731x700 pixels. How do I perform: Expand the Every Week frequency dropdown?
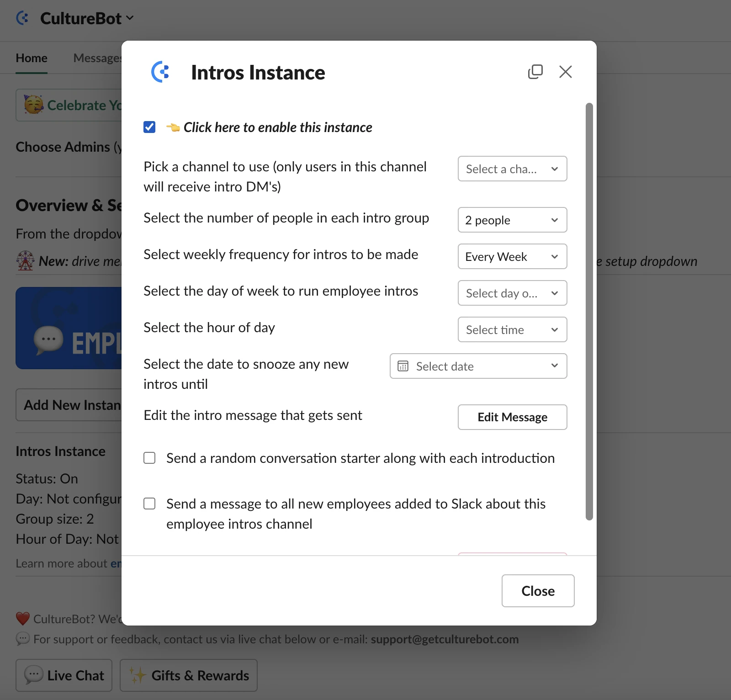(x=512, y=256)
